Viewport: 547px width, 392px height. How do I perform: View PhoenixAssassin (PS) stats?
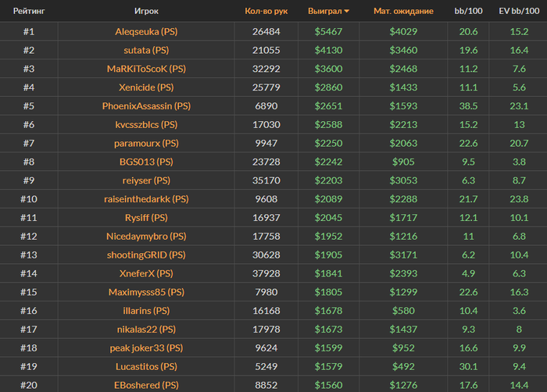point(146,106)
